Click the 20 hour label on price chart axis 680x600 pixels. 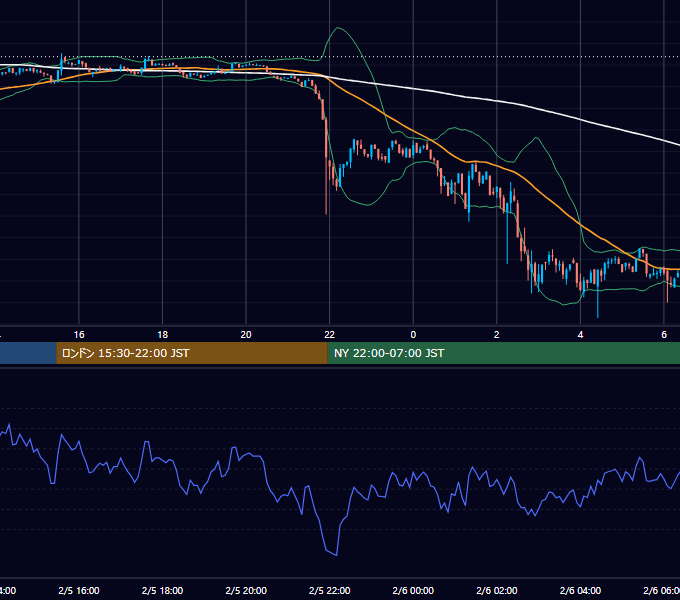(246, 335)
